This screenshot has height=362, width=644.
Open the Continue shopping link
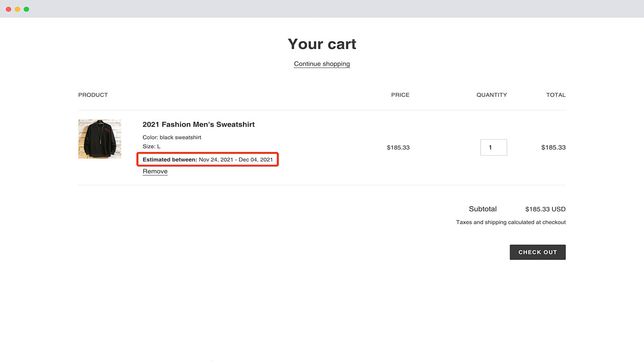pos(322,64)
